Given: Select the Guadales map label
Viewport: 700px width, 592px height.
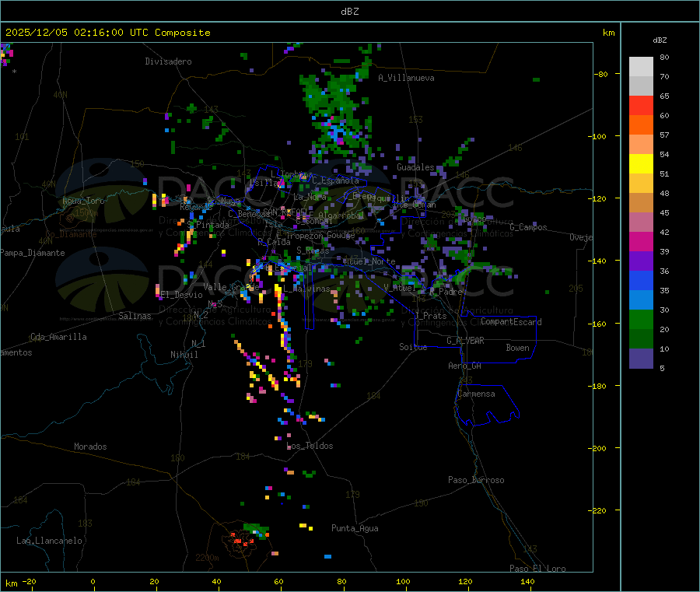Looking at the screenshot, I should (415, 167).
